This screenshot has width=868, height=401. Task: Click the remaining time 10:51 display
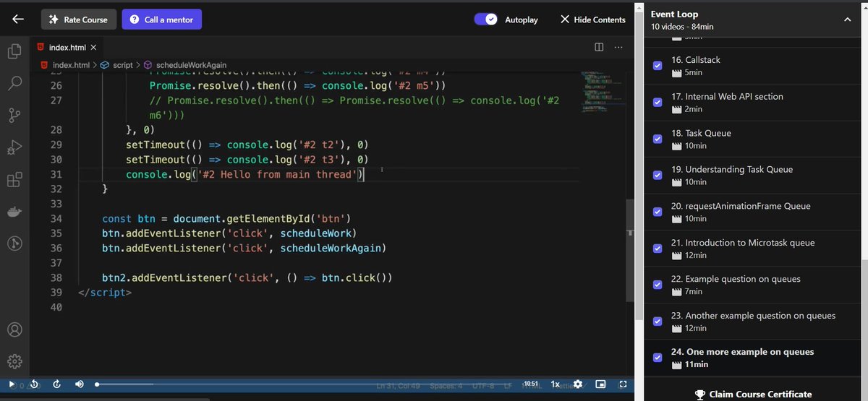coord(531,385)
